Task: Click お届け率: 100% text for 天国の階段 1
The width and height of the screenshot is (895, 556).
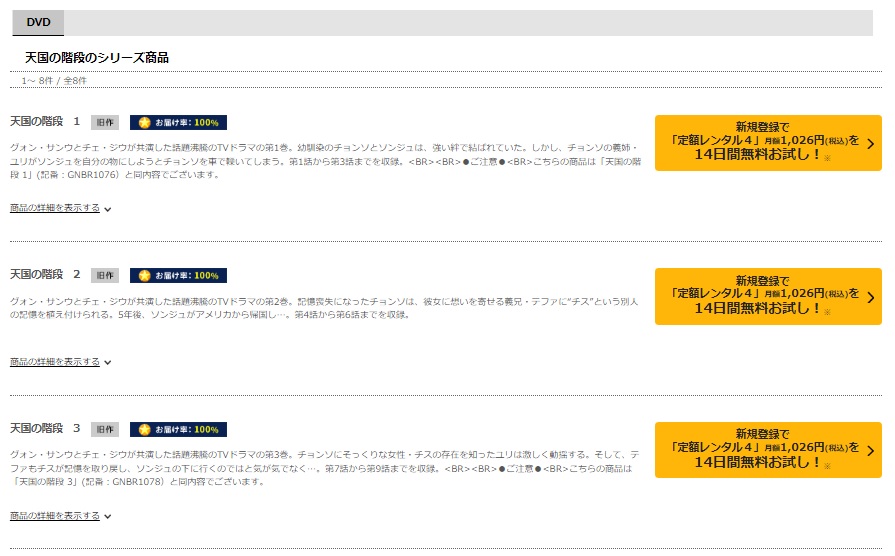Action: tap(187, 123)
